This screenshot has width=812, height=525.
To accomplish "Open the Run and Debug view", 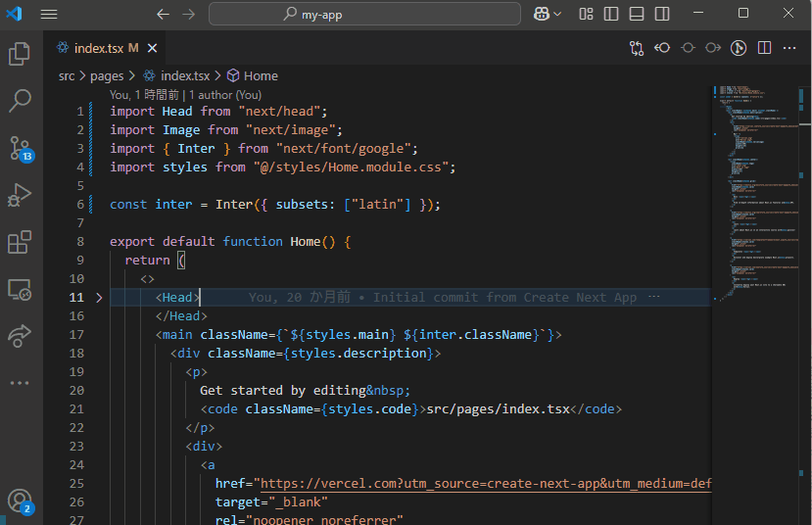I will [20, 195].
